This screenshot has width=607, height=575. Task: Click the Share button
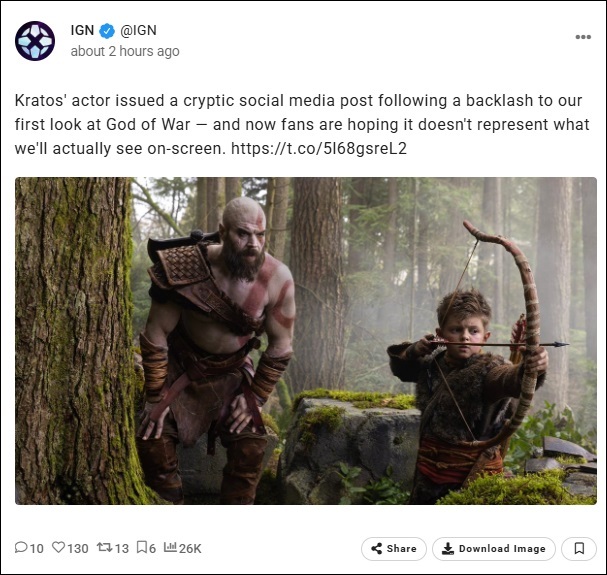click(x=394, y=548)
